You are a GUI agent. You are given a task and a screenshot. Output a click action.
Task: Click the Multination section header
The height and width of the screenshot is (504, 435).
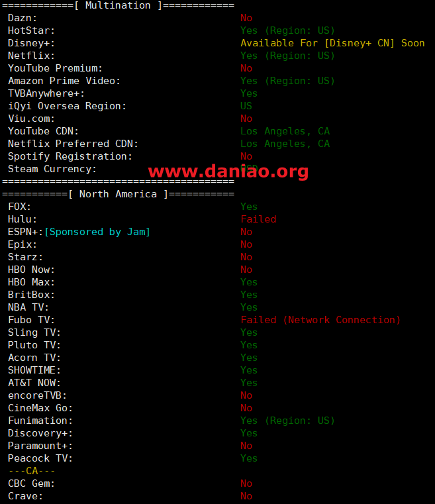119,5
